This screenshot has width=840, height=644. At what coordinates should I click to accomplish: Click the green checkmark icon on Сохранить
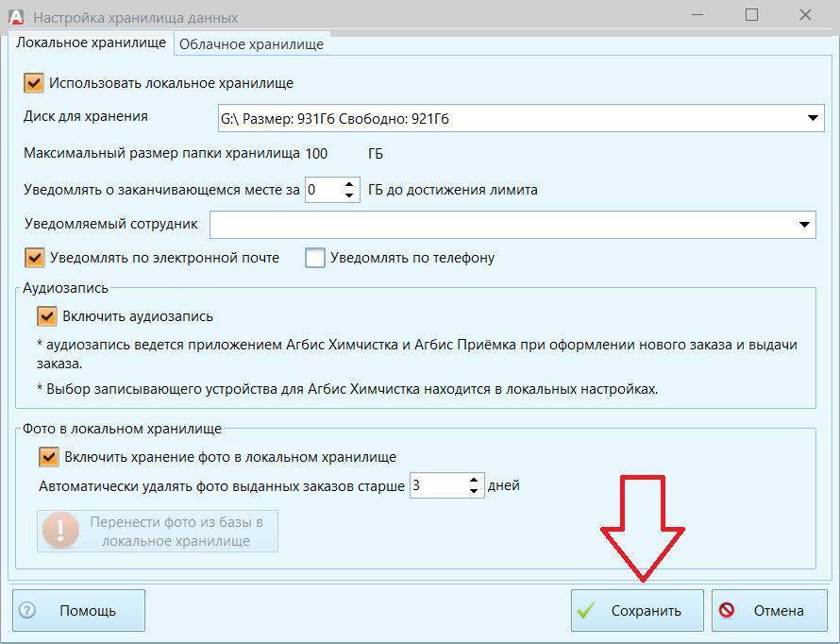point(587,610)
